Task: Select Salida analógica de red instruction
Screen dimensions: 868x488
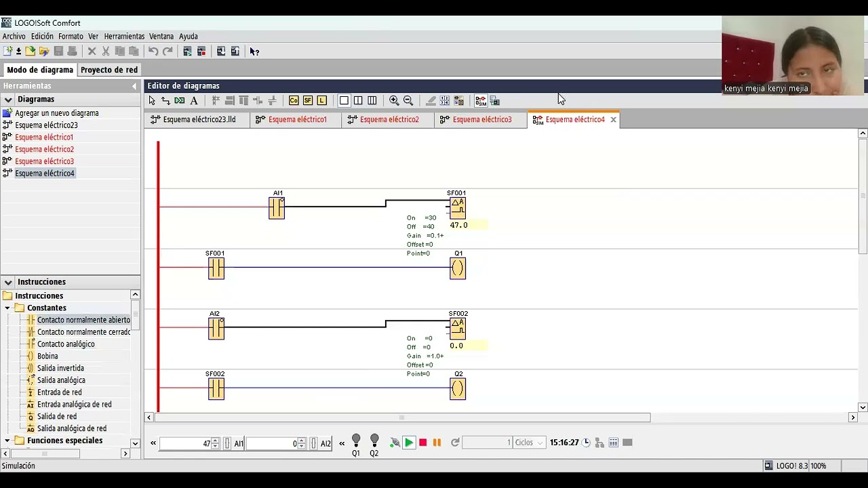Action: pyautogui.click(x=71, y=428)
